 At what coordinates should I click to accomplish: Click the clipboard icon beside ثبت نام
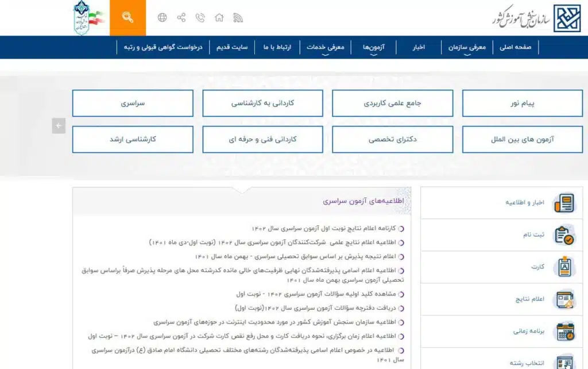[x=564, y=235]
